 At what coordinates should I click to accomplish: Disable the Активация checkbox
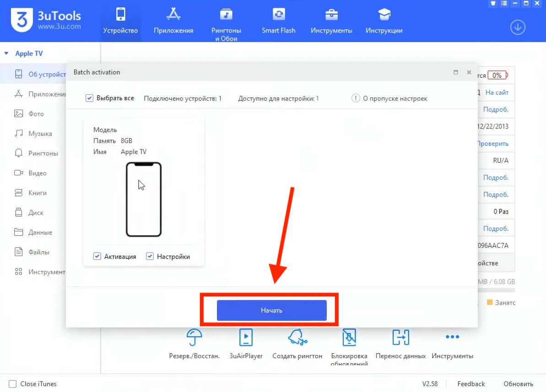coord(97,256)
